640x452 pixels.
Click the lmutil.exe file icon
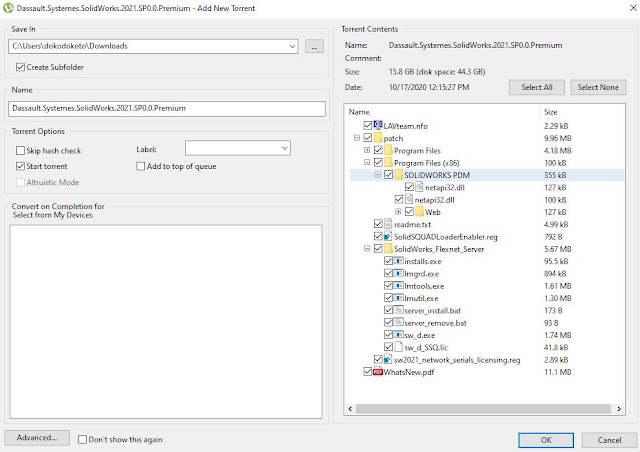399,298
